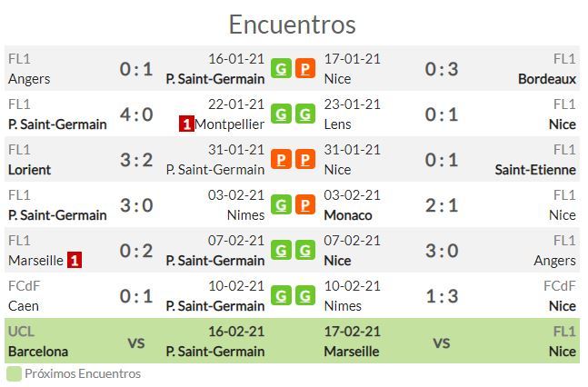Open the Nice 0:3 Bordeaux score

[442, 69]
